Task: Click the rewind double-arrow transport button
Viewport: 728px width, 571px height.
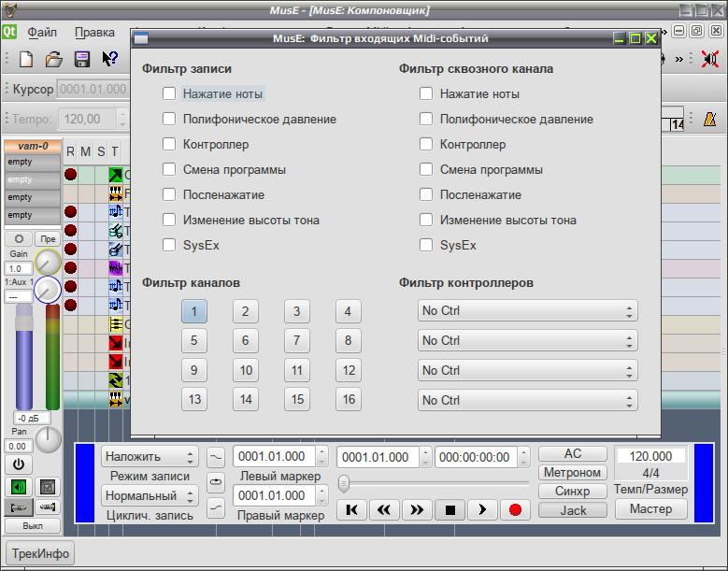Action: (x=384, y=509)
